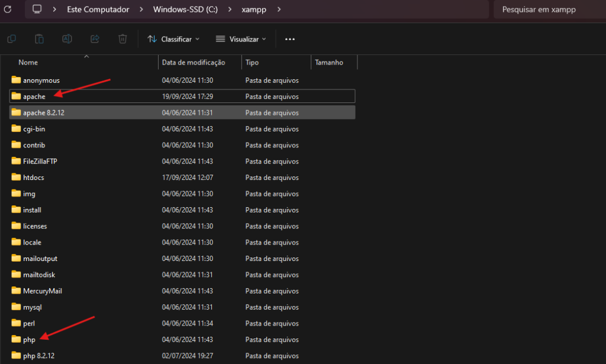Click 'Pasta de arquivos' in FileZillaFTP row
Viewport: 606px width, 364px height.
click(272, 162)
